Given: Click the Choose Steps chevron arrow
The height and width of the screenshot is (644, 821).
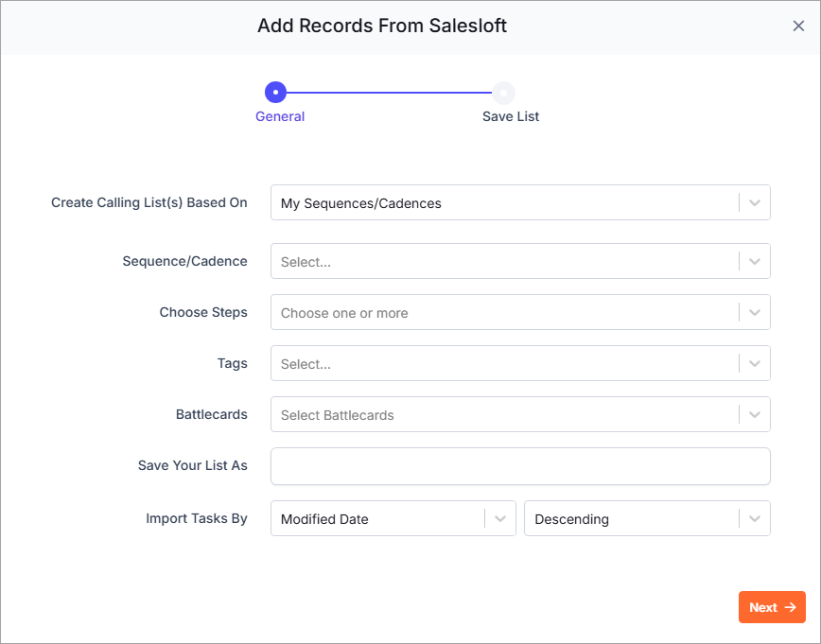Looking at the screenshot, I should (755, 313).
